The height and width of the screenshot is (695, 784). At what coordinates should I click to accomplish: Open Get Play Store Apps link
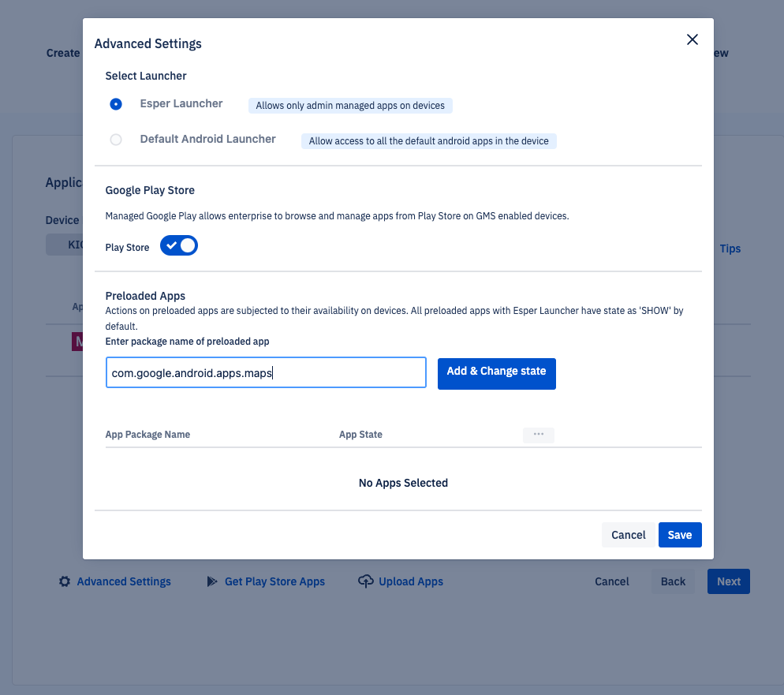pyautogui.click(x=275, y=581)
